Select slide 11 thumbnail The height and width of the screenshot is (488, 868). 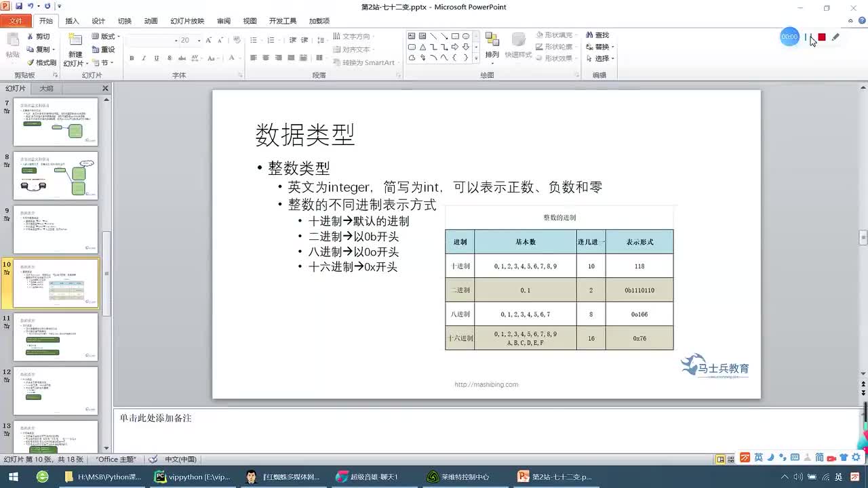click(x=56, y=337)
